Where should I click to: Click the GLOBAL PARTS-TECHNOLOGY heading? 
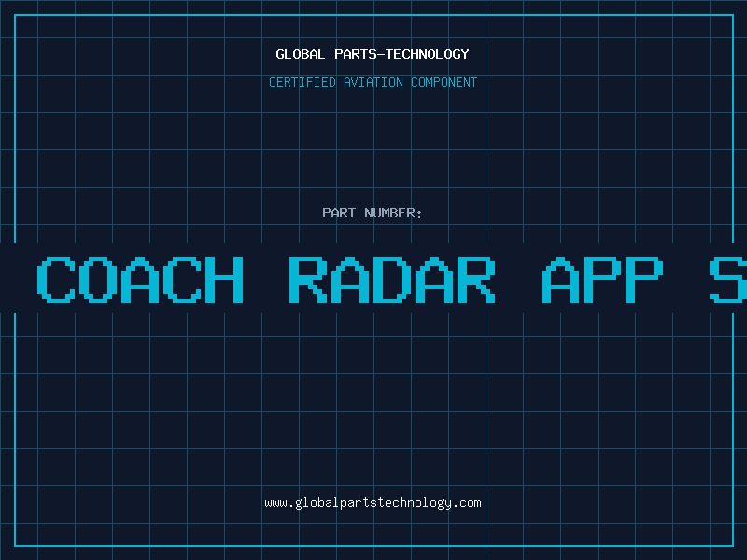pos(373,54)
